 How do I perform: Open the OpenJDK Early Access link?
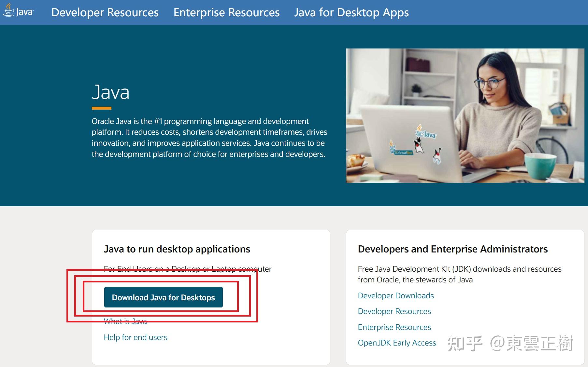[x=397, y=343]
